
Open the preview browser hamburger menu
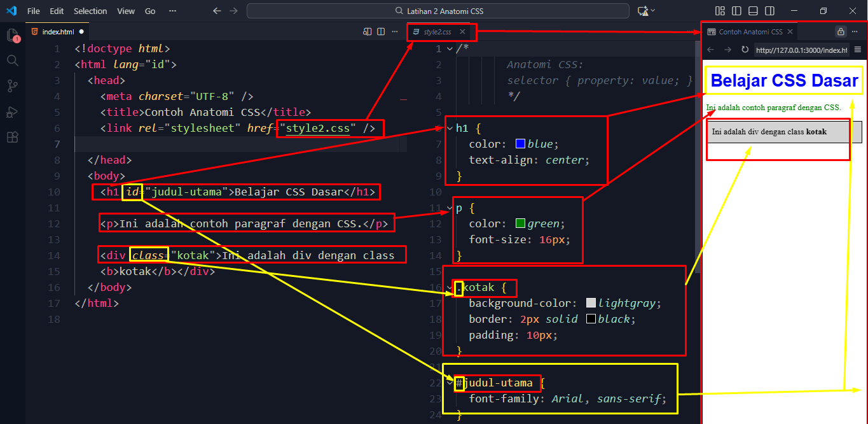point(857,50)
